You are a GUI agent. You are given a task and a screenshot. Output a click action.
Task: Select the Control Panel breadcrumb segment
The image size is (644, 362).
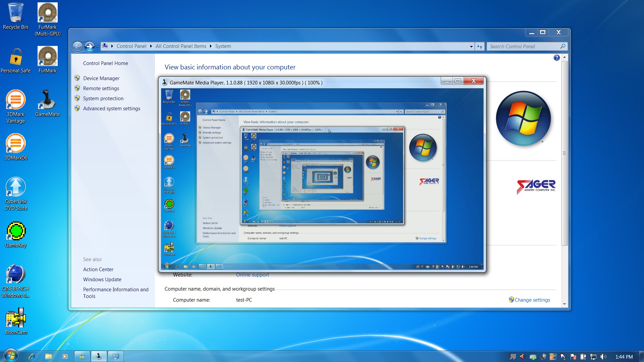click(x=131, y=46)
